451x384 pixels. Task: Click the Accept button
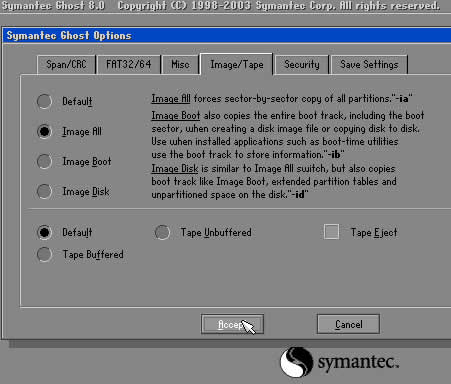click(x=232, y=324)
